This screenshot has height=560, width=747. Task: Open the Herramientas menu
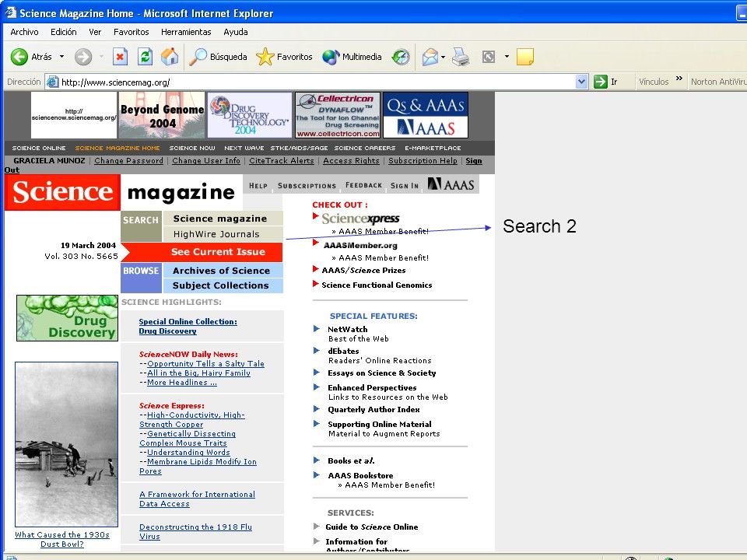tap(186, 32)
